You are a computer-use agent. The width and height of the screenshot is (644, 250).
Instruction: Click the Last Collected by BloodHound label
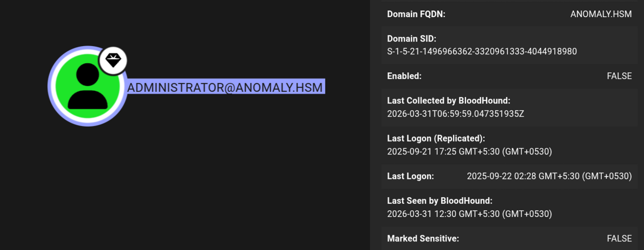449,101
